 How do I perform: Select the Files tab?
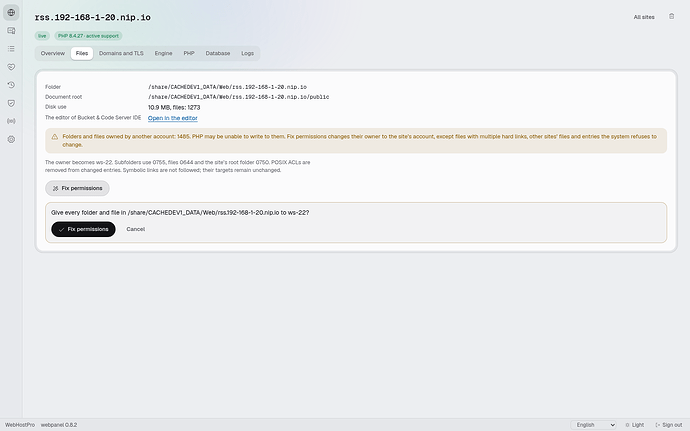coord(82,53)
